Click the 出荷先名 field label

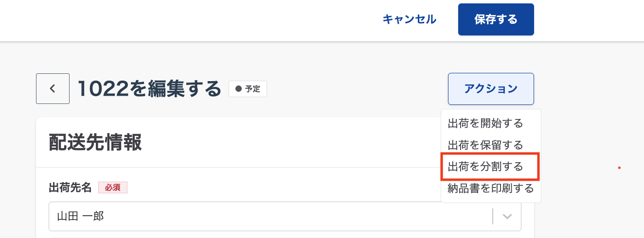70,187
